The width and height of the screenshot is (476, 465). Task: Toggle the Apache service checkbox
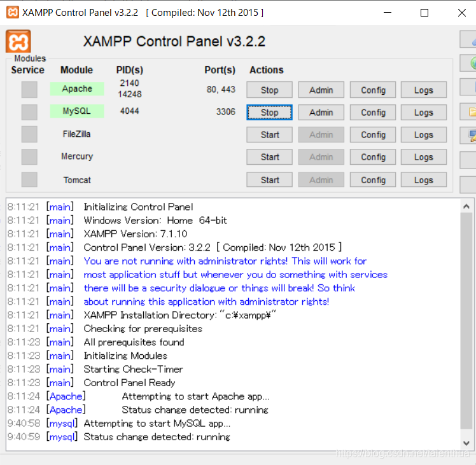click(x=29, y=90)
